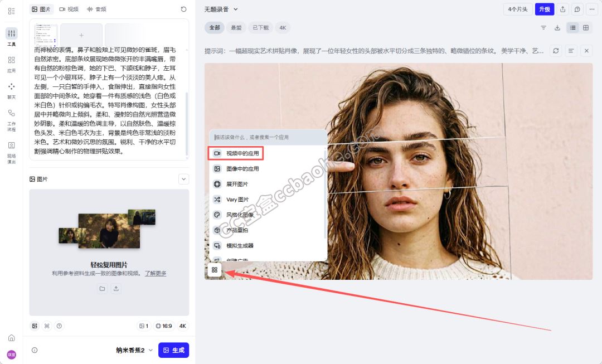The image size is (602, 364).
Task: Focus the prompt text area
Action: 105,100
